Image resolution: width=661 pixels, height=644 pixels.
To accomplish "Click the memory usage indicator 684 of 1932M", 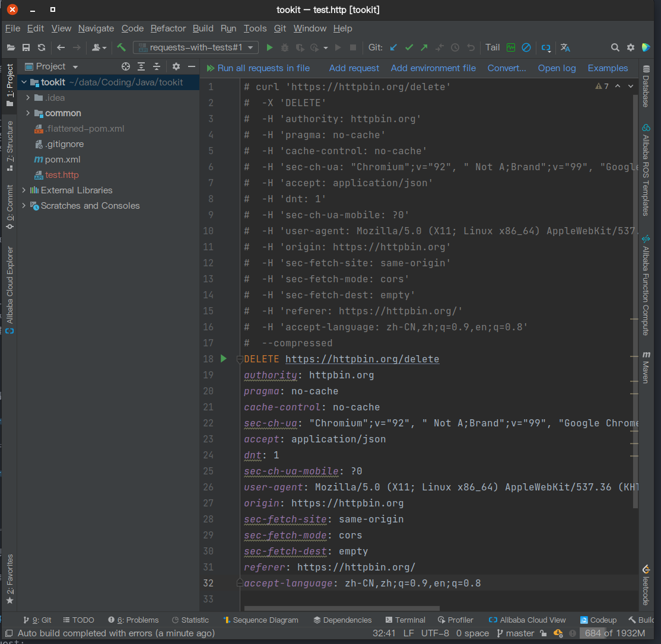I will tap(615, 633).
